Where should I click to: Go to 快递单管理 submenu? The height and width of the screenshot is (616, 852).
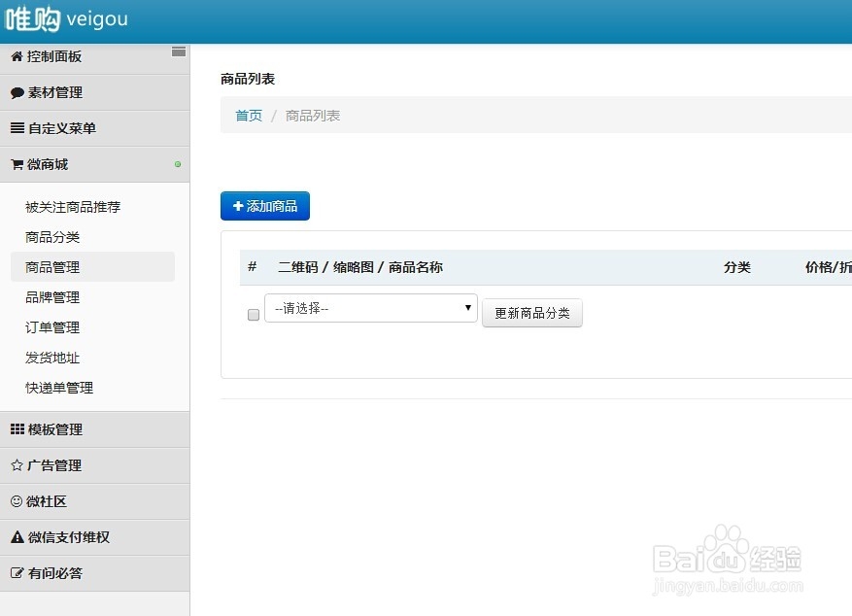tap(59, 388)
